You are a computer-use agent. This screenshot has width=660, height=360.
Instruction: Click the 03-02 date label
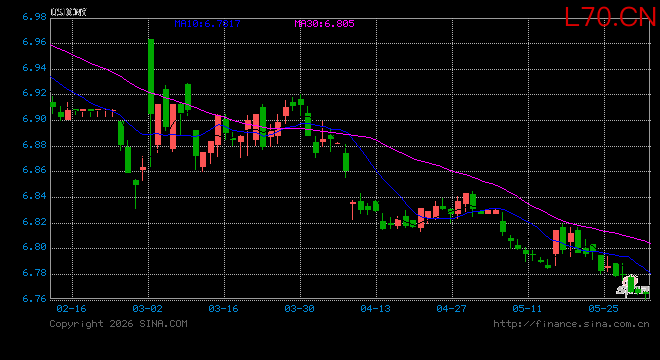147,309
